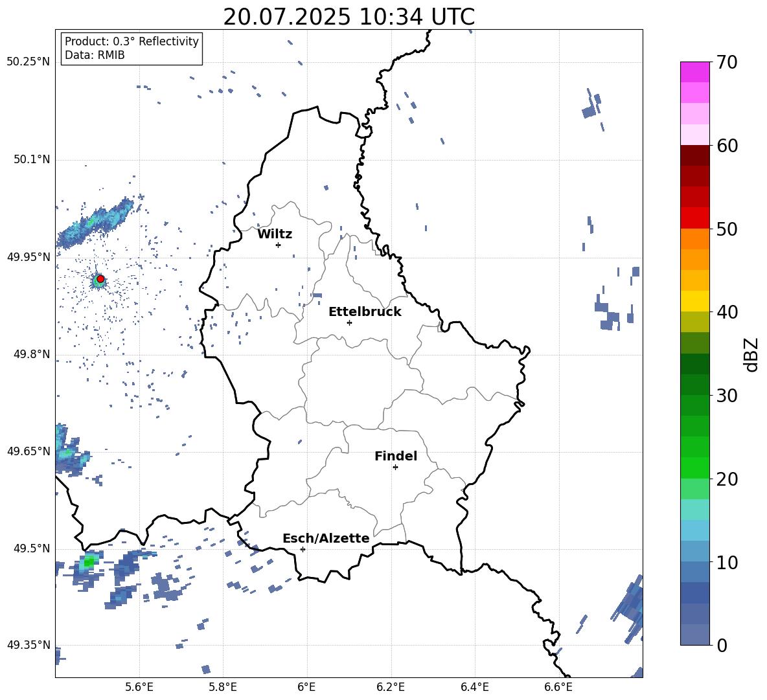Click the Wiltz label
This screenshot has width=767, height=700.
pos(275,234)
